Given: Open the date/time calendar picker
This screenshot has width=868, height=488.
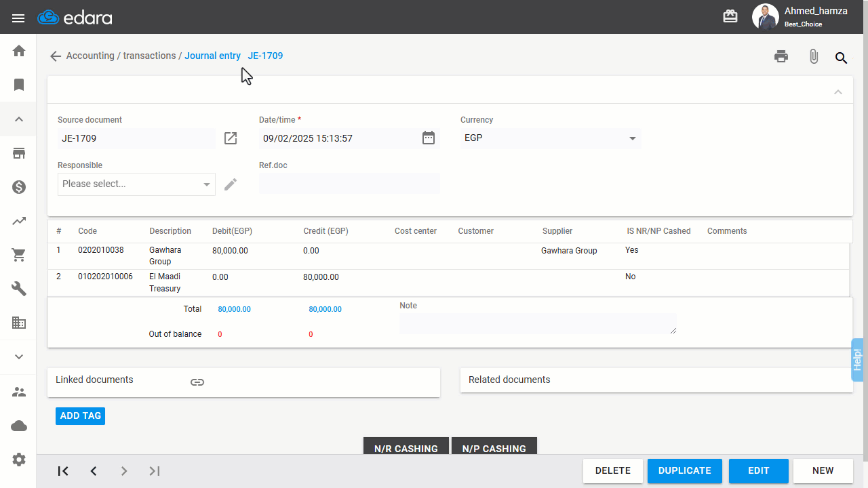Looking at the screenshot, I should pos(429,138).
